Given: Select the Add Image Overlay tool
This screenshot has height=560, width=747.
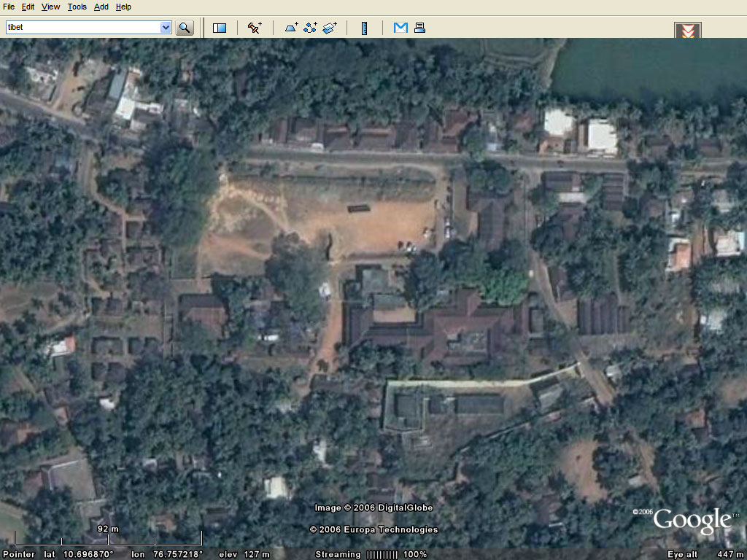Looking at the screenshot, I should [330, 28].
